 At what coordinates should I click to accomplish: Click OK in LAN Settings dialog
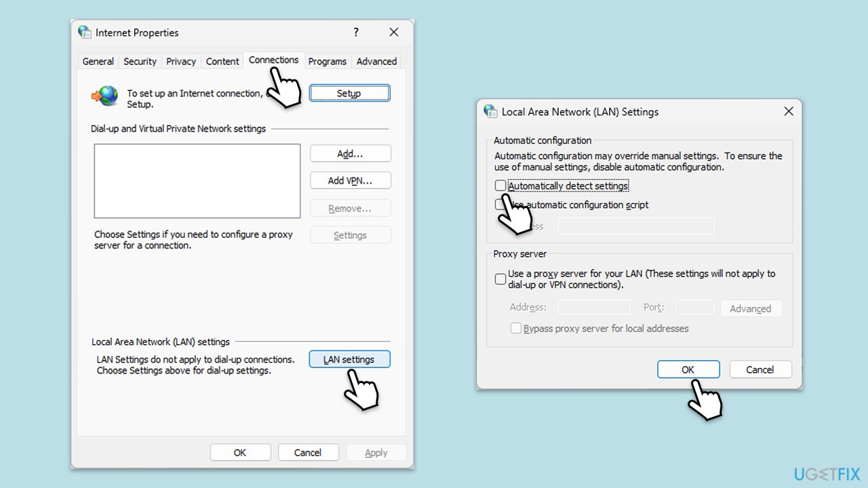688,369
